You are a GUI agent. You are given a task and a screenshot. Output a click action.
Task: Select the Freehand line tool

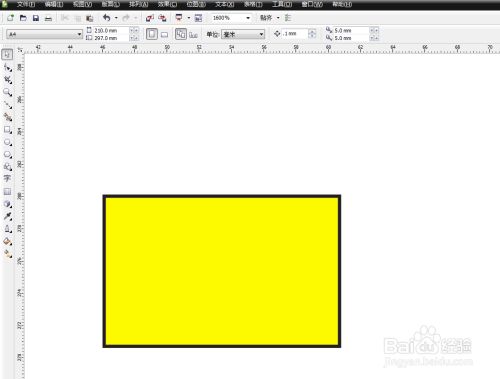[8, 105]
